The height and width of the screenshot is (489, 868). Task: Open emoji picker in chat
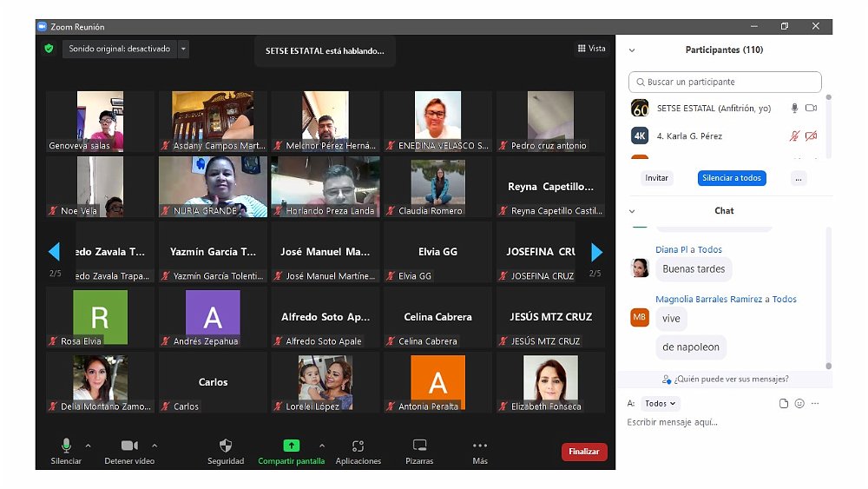pyautogui.click(x=799, y=404)
